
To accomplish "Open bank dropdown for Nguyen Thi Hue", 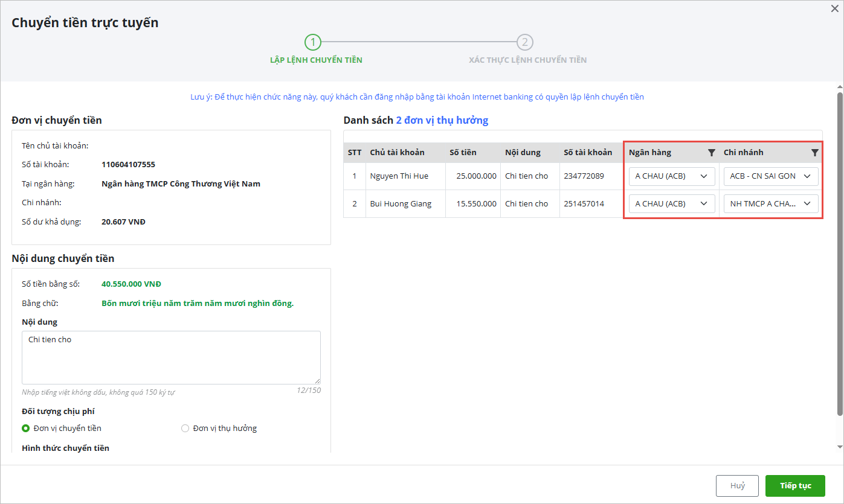I will pos(672,176).
